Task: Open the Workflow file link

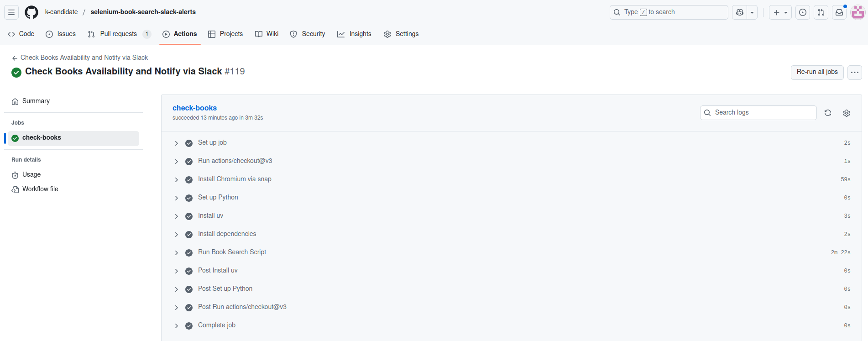Action: point(40,189)
